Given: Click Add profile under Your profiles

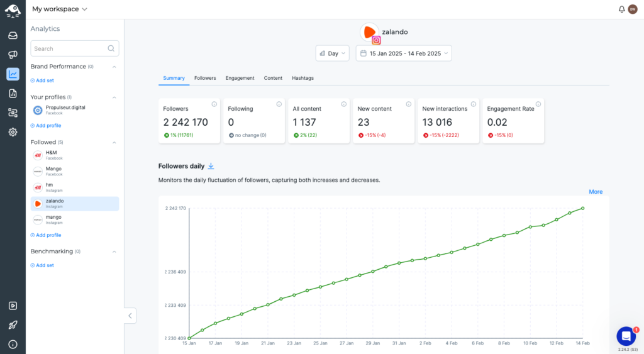Looking at the screenshot, I should tap(45, 126).
